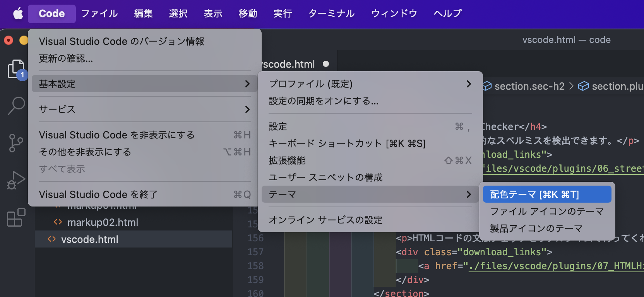The height and width of the screenshot is (297, 644).
Task: Choose ファイル アイコンのテーマ menu item
Action: [x=546, y=212]
